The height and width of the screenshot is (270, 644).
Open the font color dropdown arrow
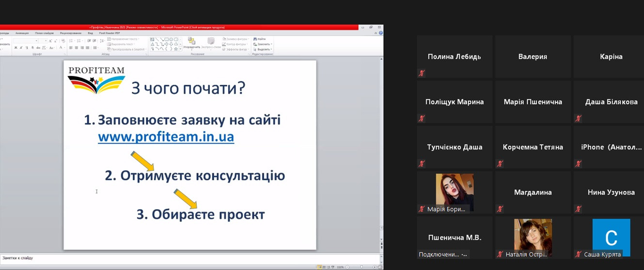[64, 47]
